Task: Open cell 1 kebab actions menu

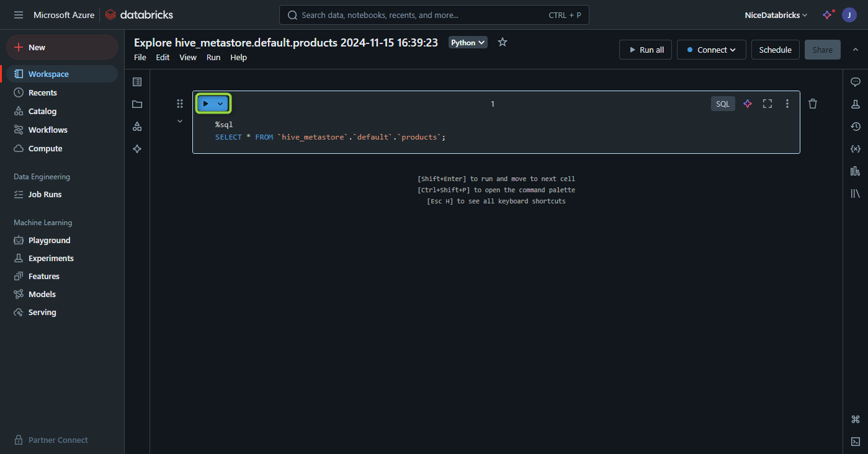Action: pos(787,104)
